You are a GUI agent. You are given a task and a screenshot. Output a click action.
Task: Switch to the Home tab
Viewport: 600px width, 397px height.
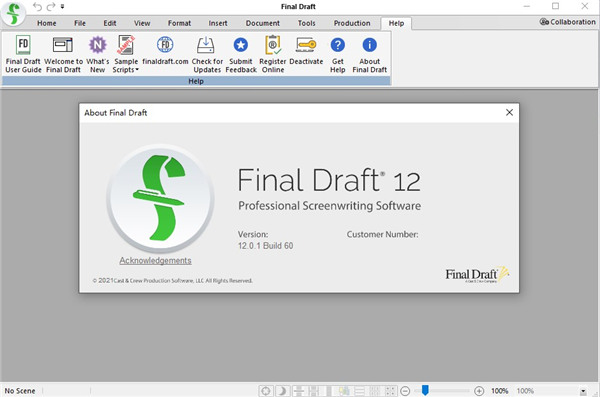pos(47,23)
